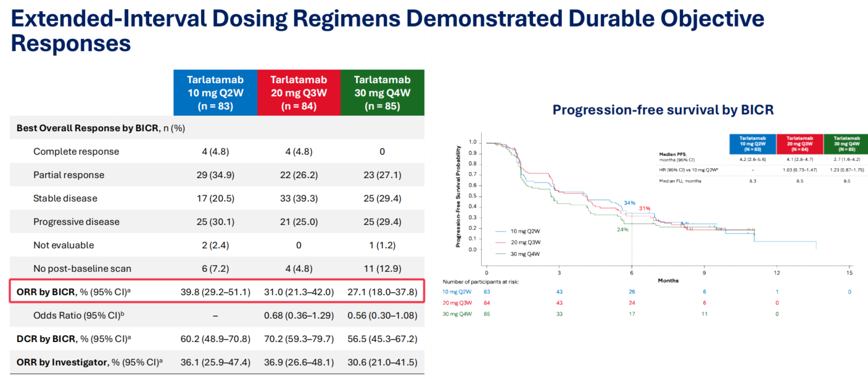Click the odds ratio '0.68 (0.36–1.29)'
The width and height of the screenshot is (868, 379).
click(x=299, y=316)
